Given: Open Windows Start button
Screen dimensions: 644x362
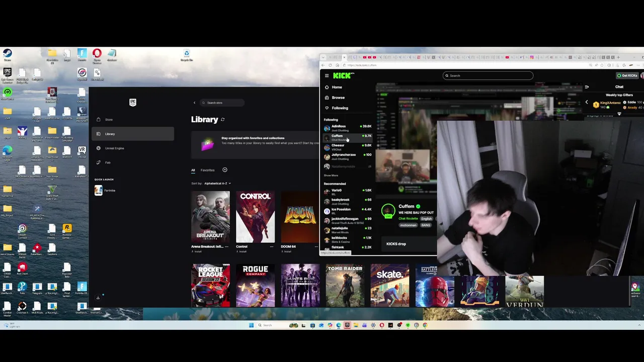Looking at the screenshot, I should pyautogui.click(x=251, y=325).
